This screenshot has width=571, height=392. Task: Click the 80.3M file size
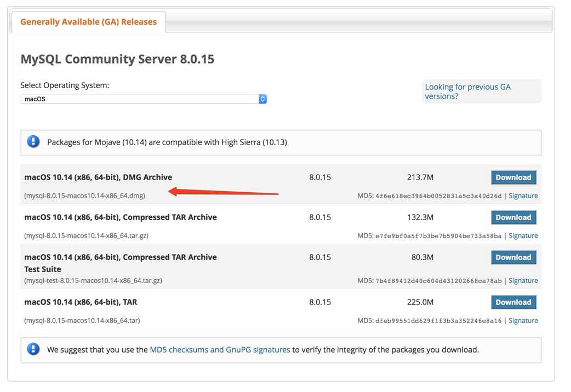tap(422, 257)
